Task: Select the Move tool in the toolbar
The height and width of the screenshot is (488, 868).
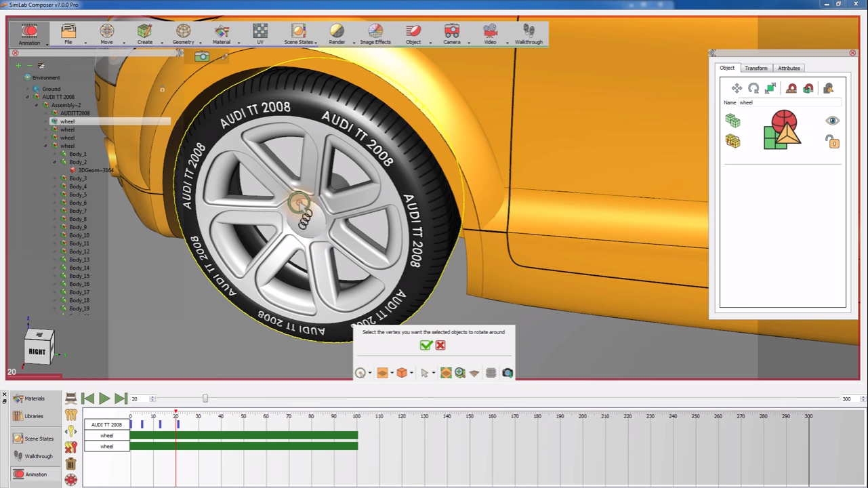Action: [106, 34]
